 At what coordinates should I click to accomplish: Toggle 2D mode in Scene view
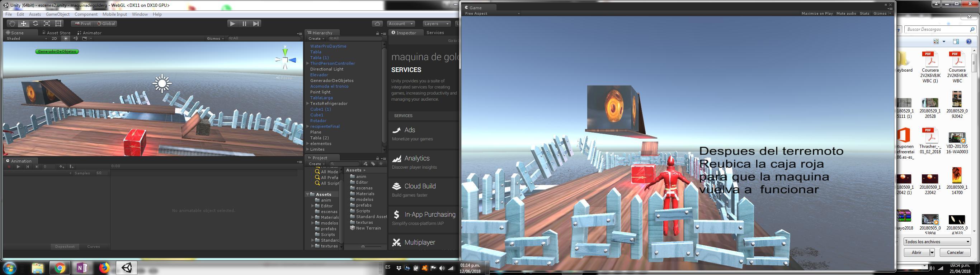click(55, 38)
